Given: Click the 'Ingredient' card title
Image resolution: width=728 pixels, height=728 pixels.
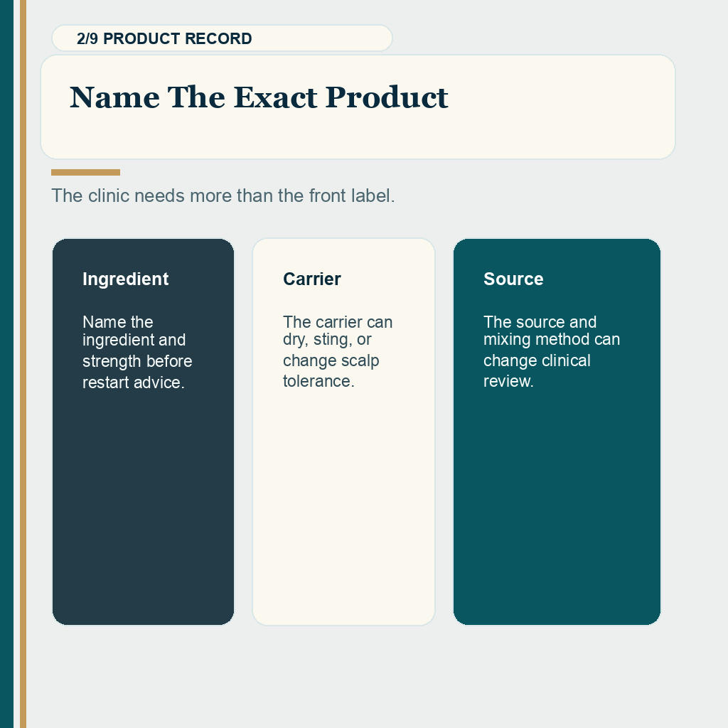Looking at the screenshot, I should point(125,279).
